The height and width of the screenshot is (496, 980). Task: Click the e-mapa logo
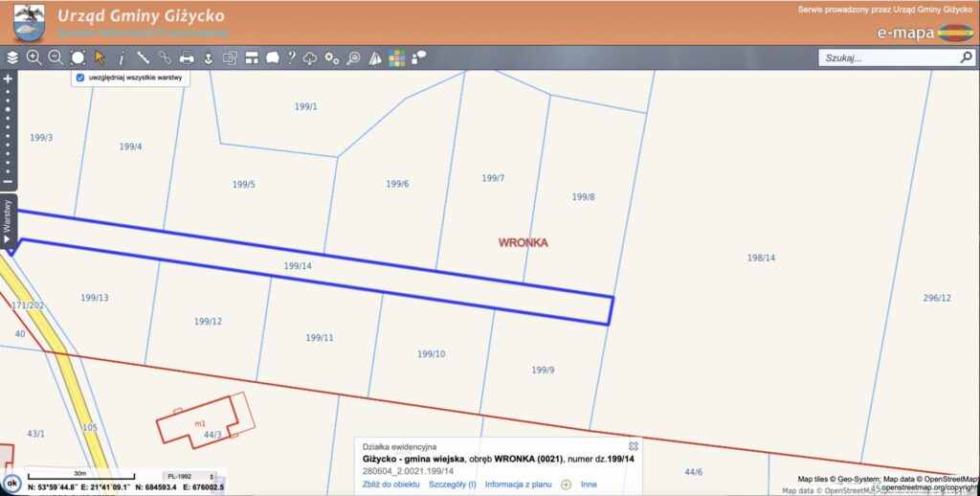point(925,33)
